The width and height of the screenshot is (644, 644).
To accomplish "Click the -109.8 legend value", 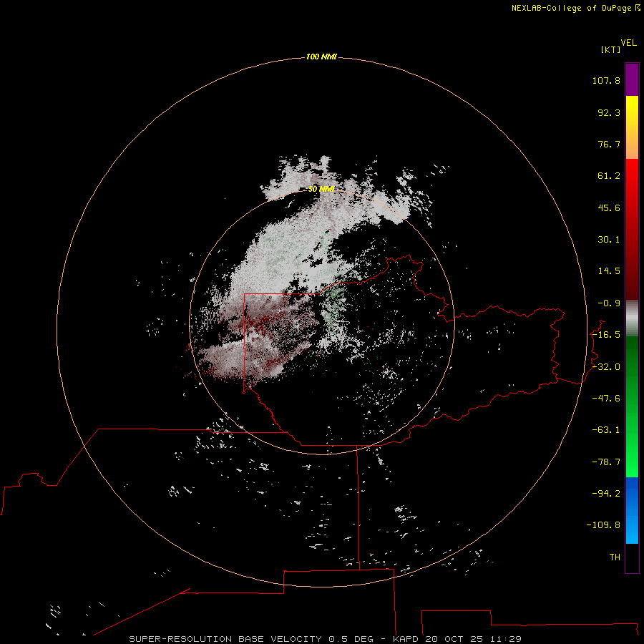I will pyautogui.click(x=603, y=525).
